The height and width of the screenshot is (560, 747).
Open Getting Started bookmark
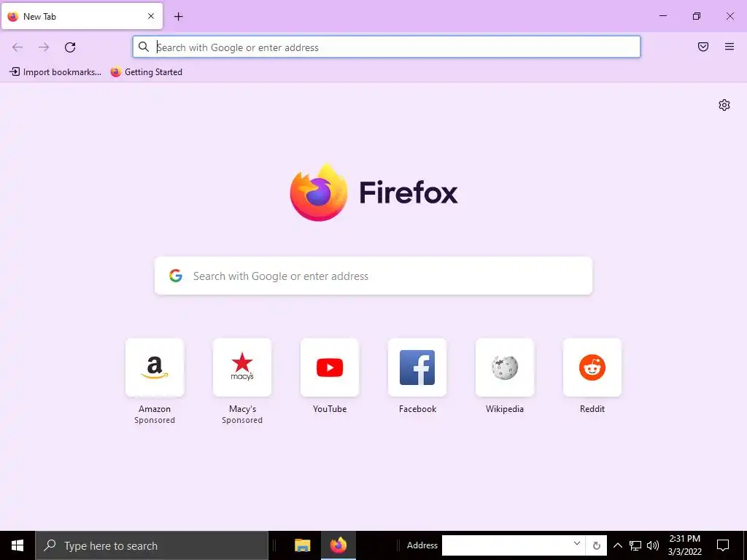146,72
